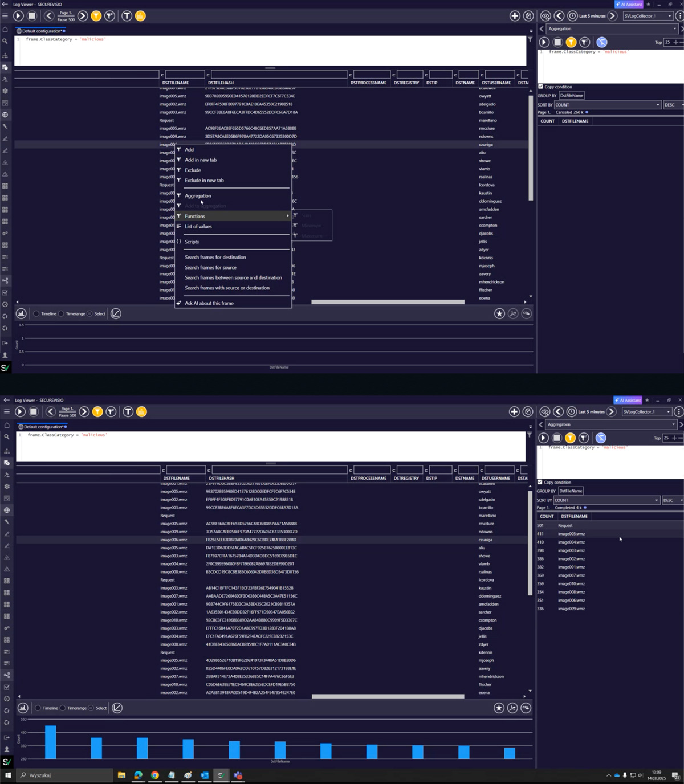684x784 pixels.
Task: Click the yellow filter icon in the toolbar above the context menu window
Action: [x=96, y=16]
